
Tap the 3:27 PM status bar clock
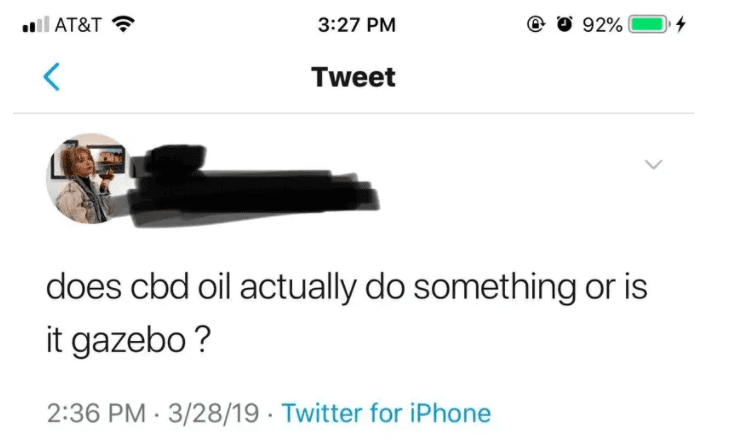[357, 25]
